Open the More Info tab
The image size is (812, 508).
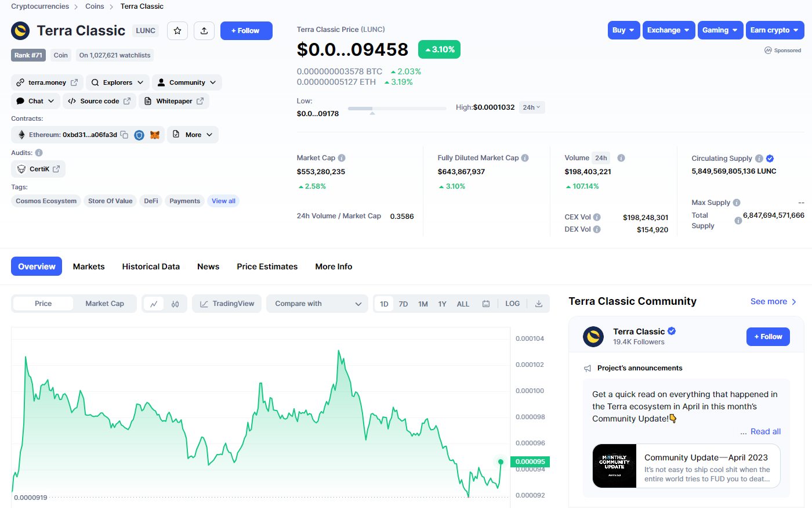tap(333, 266)
